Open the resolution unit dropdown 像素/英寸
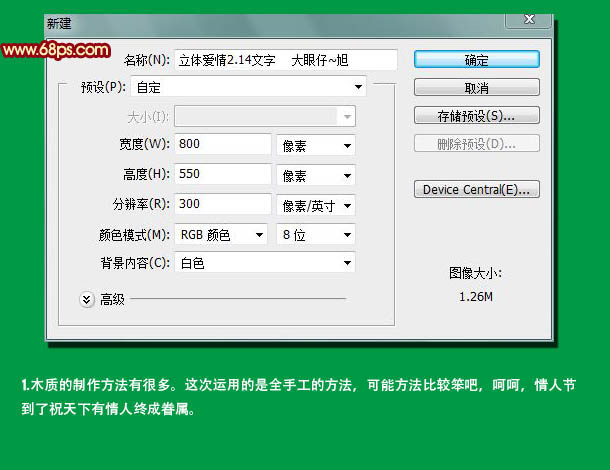Viewport: 610px width, 470px height. click(x=316, y=205)
